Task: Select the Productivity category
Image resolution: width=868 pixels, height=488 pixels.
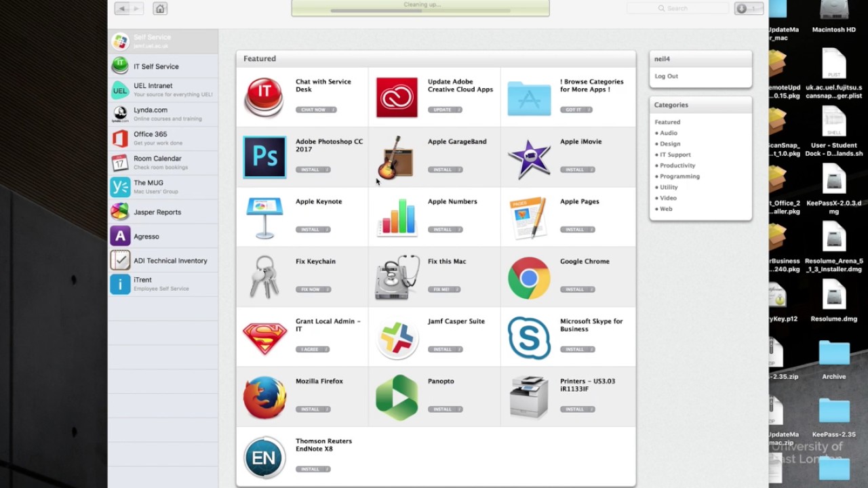Action: click(677, 165)
